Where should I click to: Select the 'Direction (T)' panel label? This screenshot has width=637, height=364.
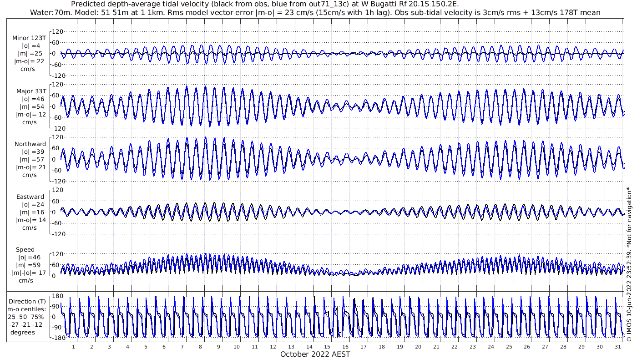pos(27,302)
